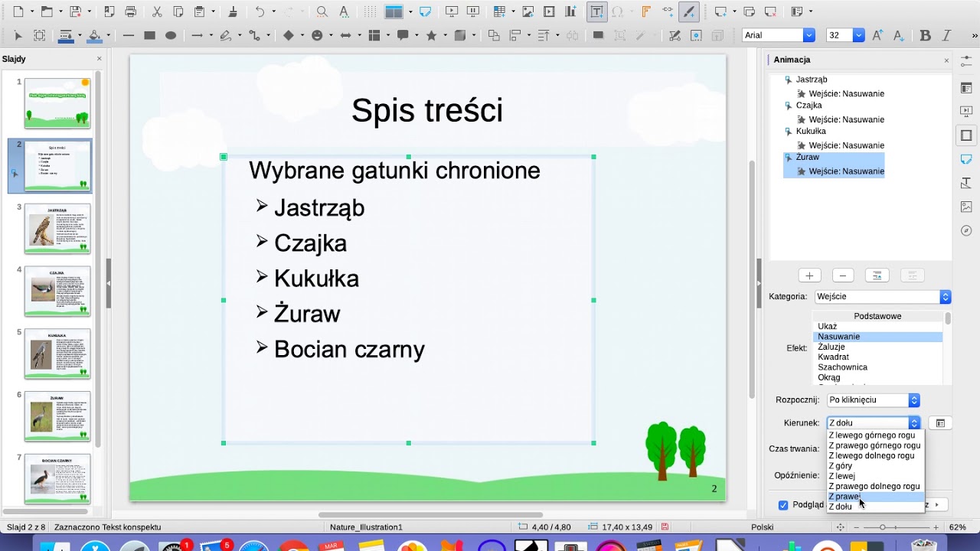Click the remove effect minus button
This screenshot has height=551, width=980.
pos(843,275)
